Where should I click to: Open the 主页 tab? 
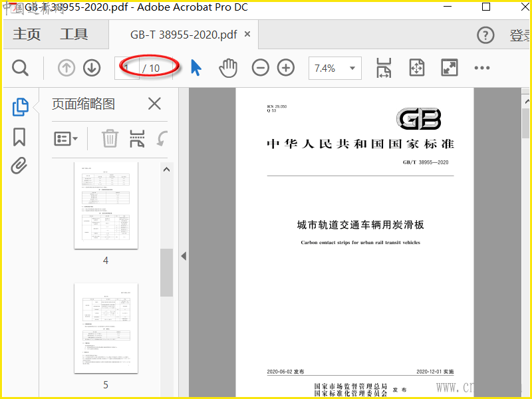click(27, 35)
